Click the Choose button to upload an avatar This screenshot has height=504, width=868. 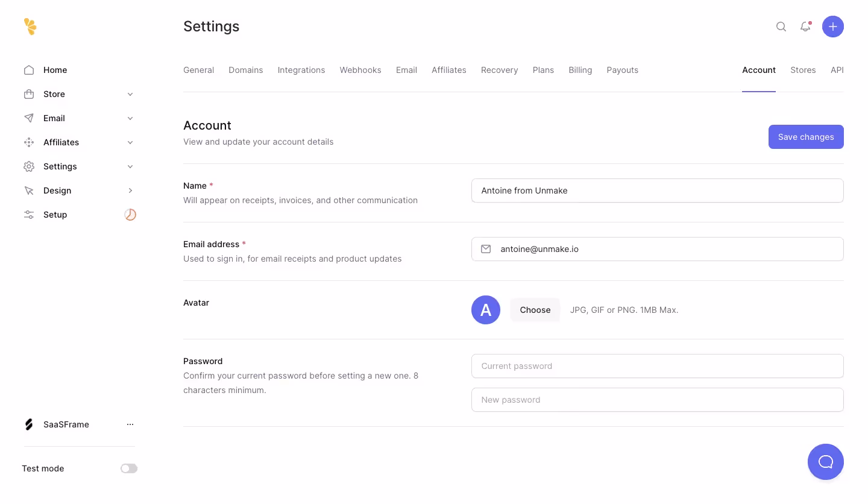click(535, 310)
